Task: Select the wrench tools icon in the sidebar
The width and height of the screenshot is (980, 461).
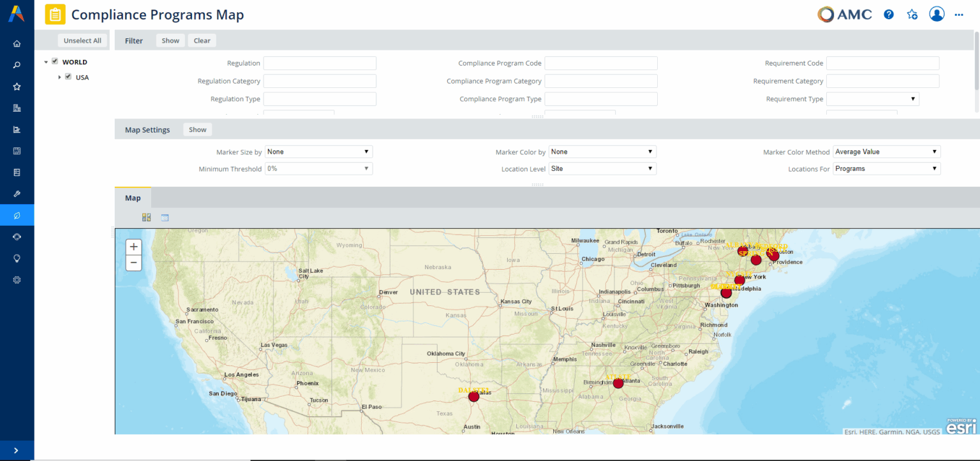Action: [17, 193]
